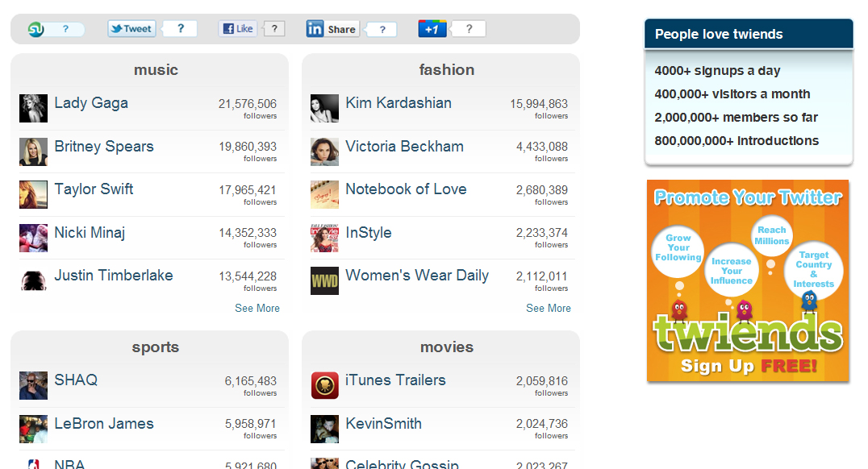
Task: Open the KevinSmith profile link
Action: (384, 424)
